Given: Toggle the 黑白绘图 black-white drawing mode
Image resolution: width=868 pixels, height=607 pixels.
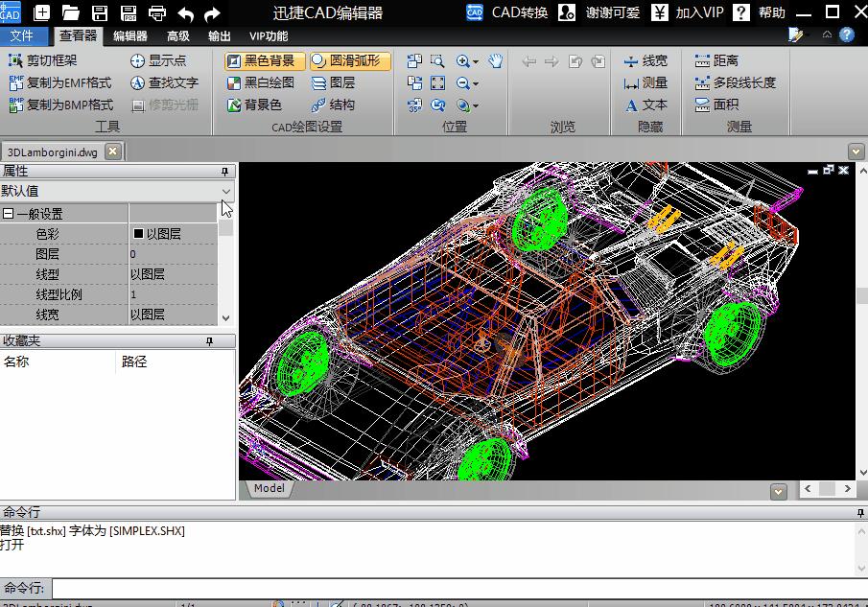Looking at the screenshot, I should 261,82.
